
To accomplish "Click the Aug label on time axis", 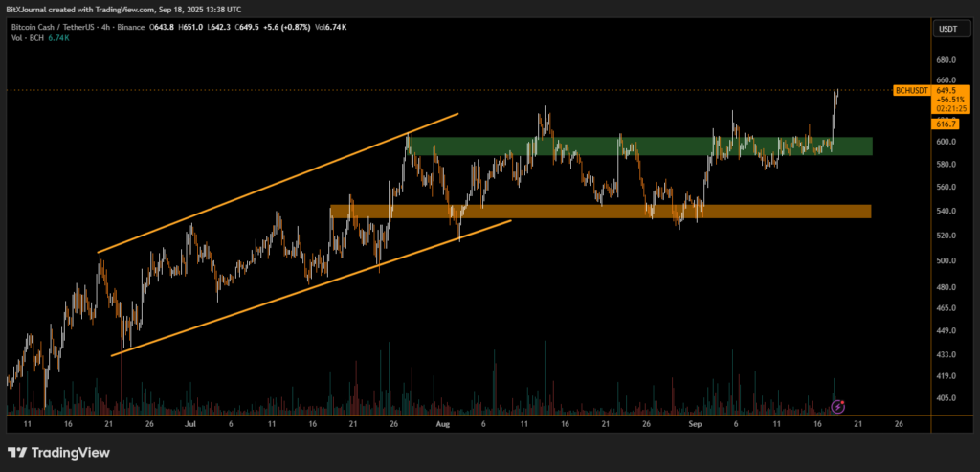I will [x=441, y=422].
